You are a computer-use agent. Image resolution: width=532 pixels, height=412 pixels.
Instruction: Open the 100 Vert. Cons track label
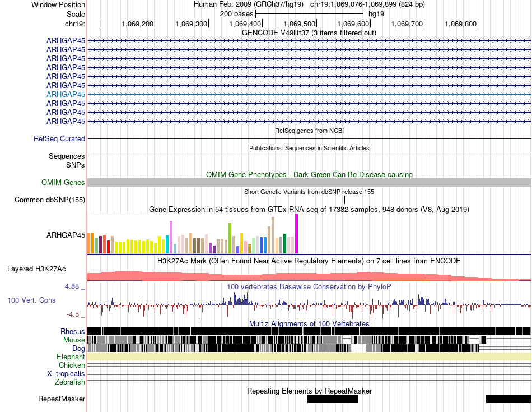coord(31,300)
